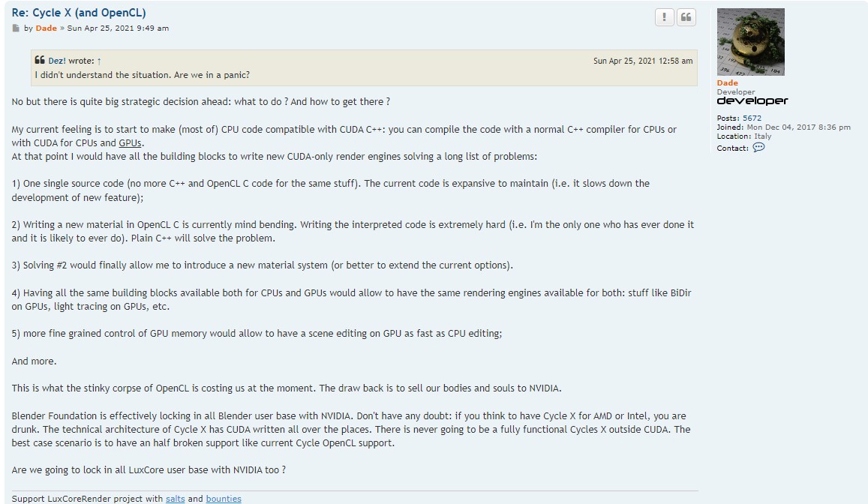Screen dimensions: 868x504
Task: Click author Dade in the post byline
Action: click(47, 28)
